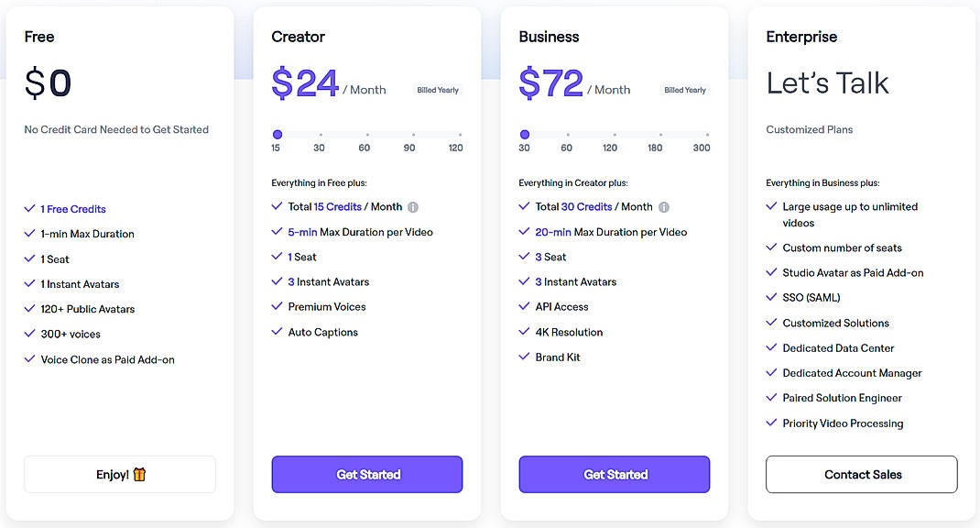Click the Enjoy! button on the Free plan
The width and height of the screenshot is (980, 528).
pos(119,474)
